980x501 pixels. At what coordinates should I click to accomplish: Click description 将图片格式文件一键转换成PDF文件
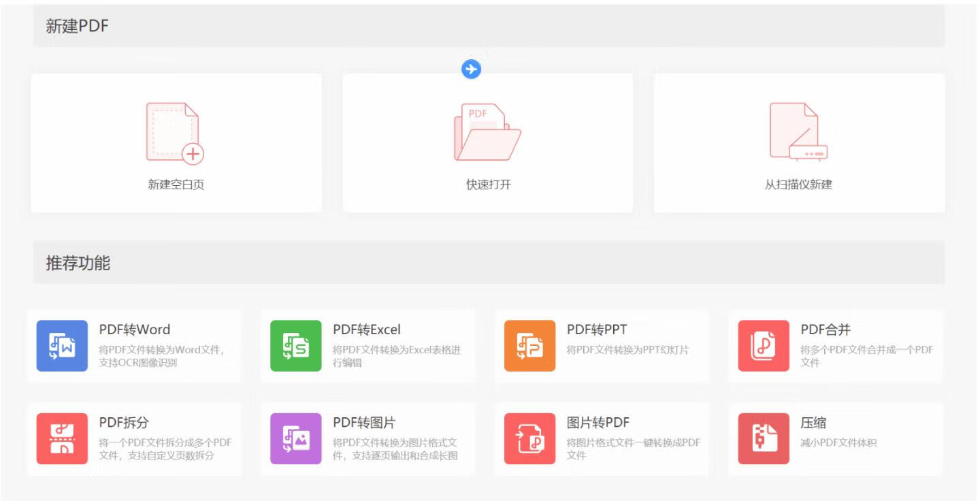pos(634,449)
